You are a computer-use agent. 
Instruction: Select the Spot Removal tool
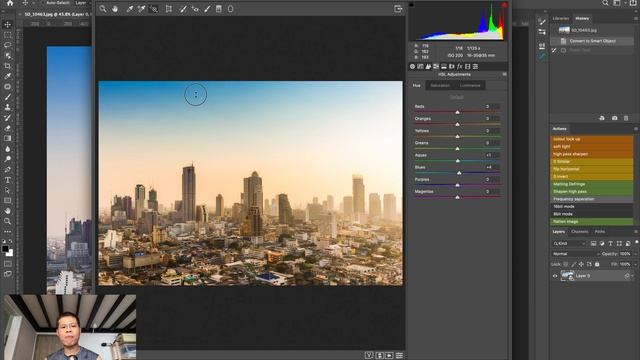(183, 9)
